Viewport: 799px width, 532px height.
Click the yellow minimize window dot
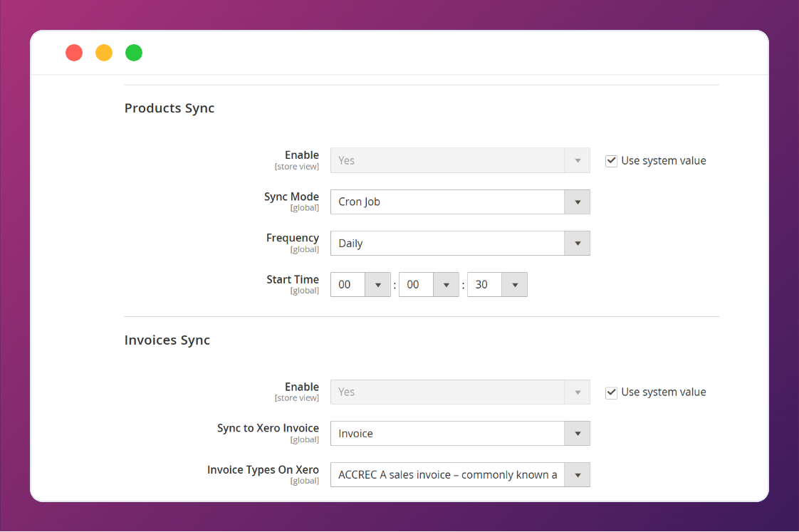point(104,53)
